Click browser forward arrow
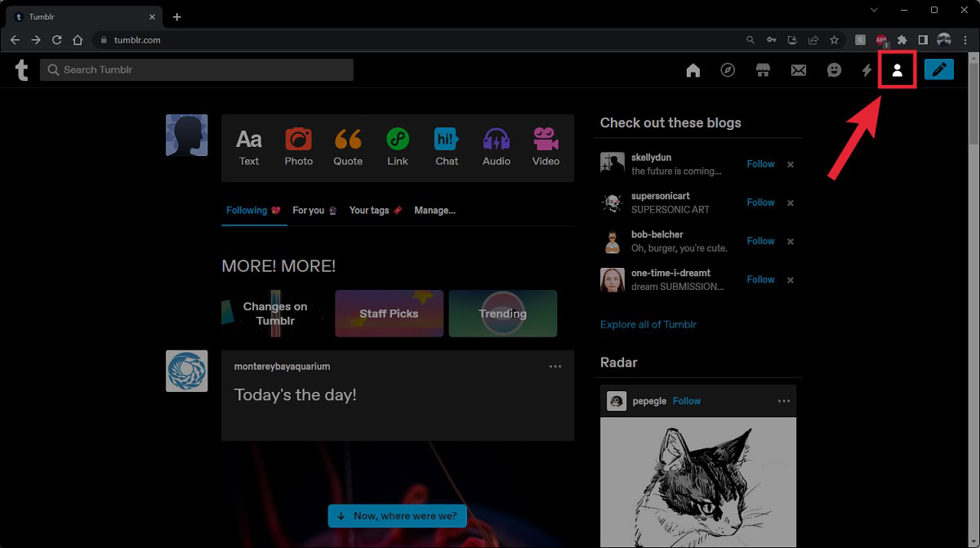Viewport: 980px width, 548px height. (36, 39)
